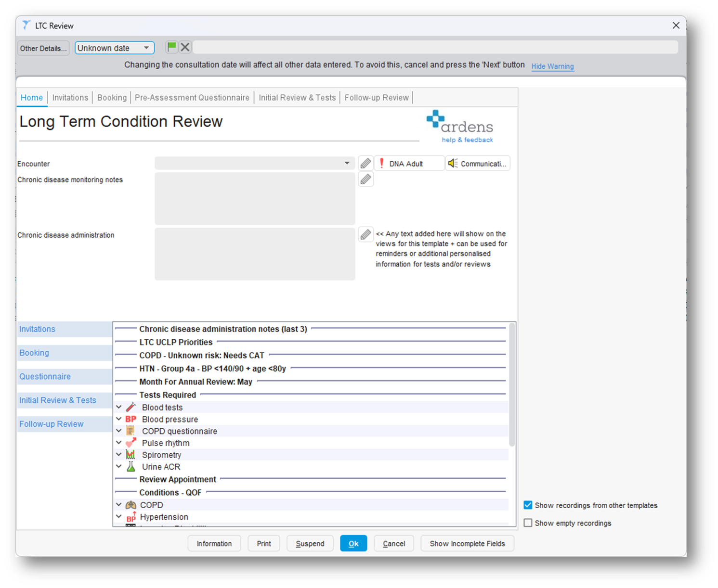This screenshot has height=588, width=718.
Task: Click the green flag icon in toolbar
Action: 171,47
